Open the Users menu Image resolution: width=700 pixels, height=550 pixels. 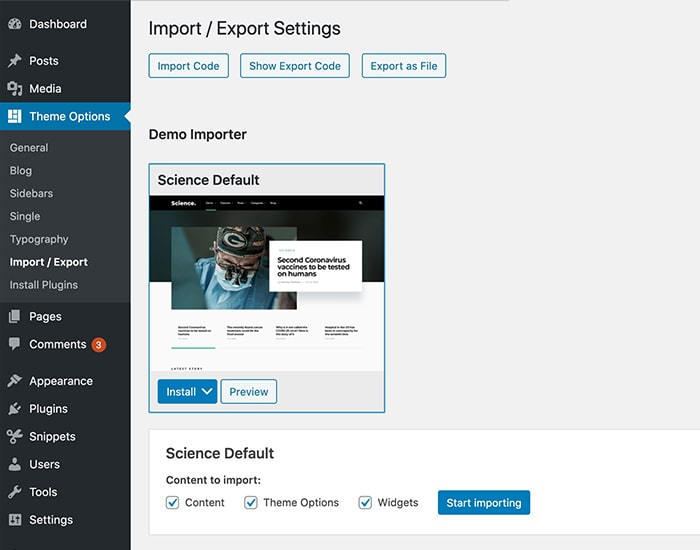65,464
